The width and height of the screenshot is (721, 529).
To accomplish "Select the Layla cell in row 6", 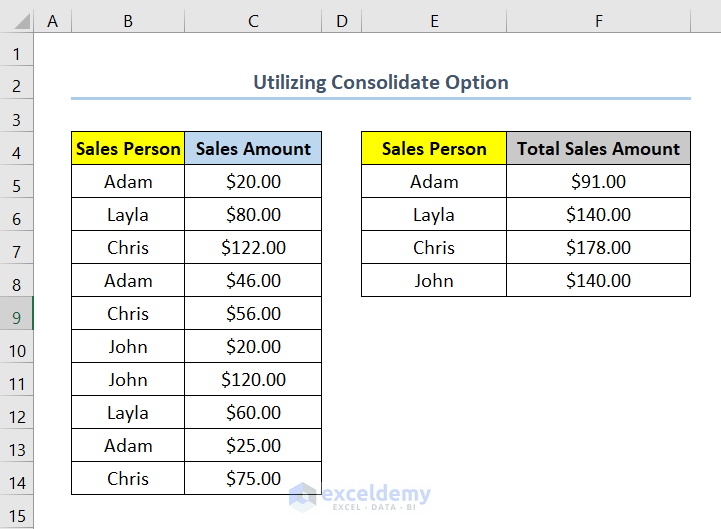I will (x=128, y=215).
